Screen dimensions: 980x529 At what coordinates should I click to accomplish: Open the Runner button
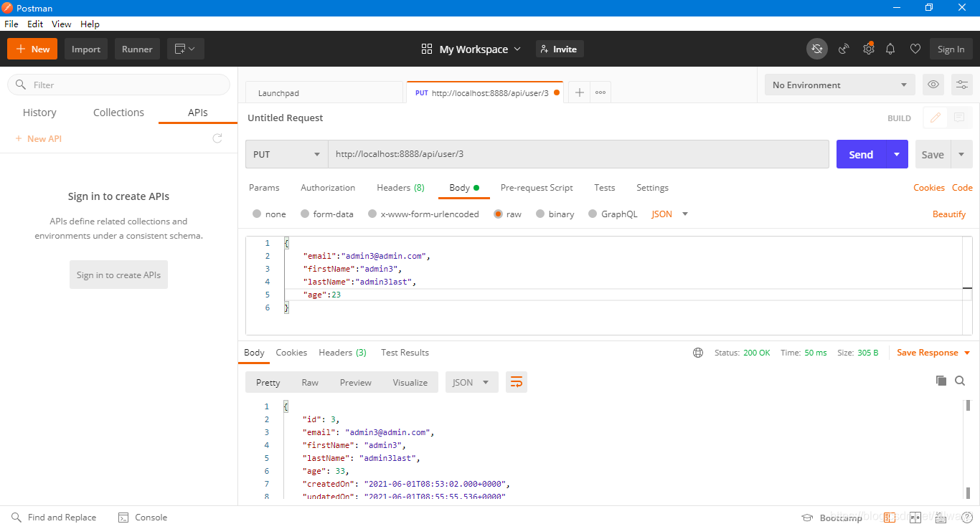(137, 49)
